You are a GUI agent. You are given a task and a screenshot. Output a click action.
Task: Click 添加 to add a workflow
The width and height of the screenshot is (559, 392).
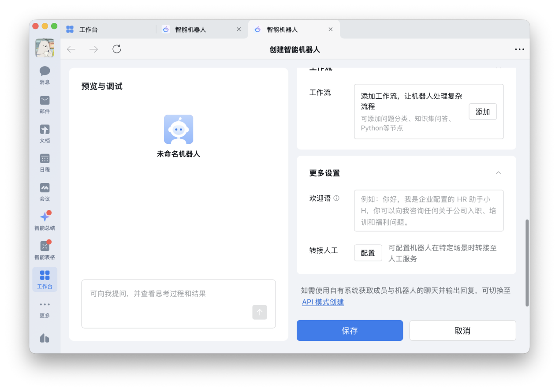482,112
